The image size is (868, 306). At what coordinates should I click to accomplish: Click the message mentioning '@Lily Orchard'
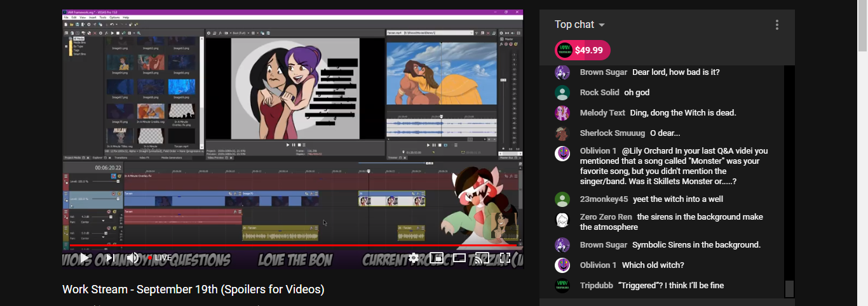click(675, 166)
